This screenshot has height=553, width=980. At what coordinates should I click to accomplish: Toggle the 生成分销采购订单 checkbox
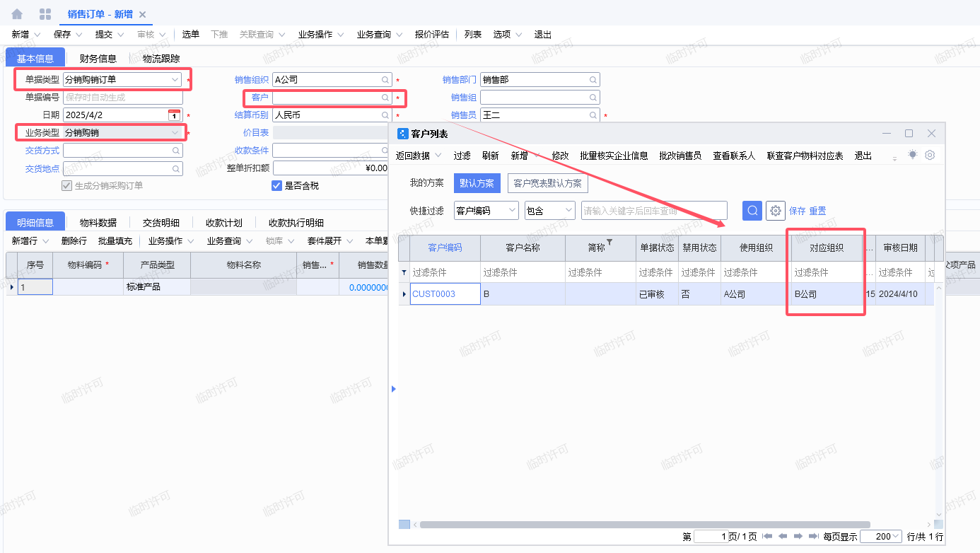coord(67,186)
